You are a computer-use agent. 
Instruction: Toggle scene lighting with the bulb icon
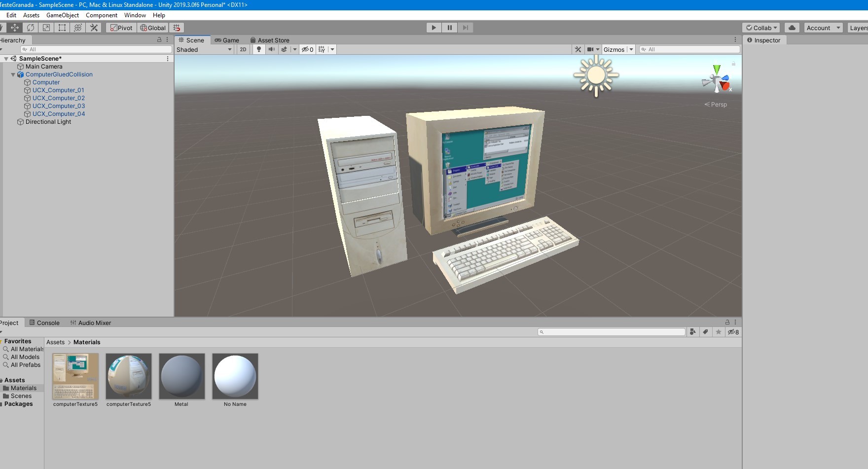click(x=258, y=49)
